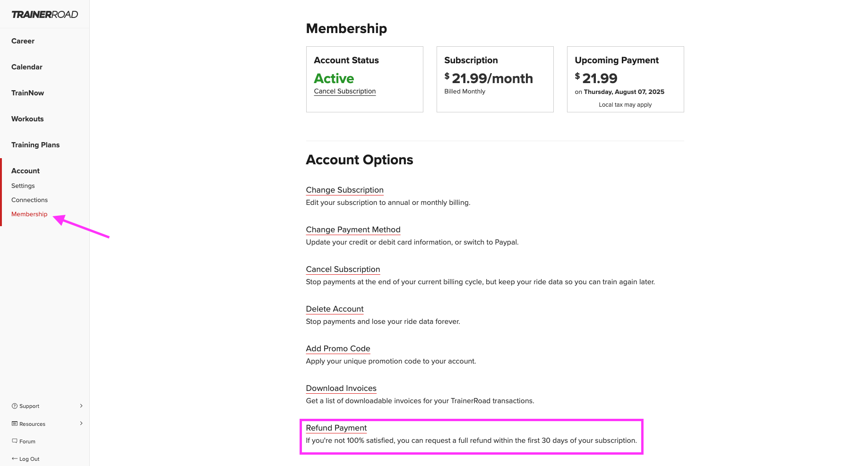Expand the Resources submenu chevron

coord(81,423)
